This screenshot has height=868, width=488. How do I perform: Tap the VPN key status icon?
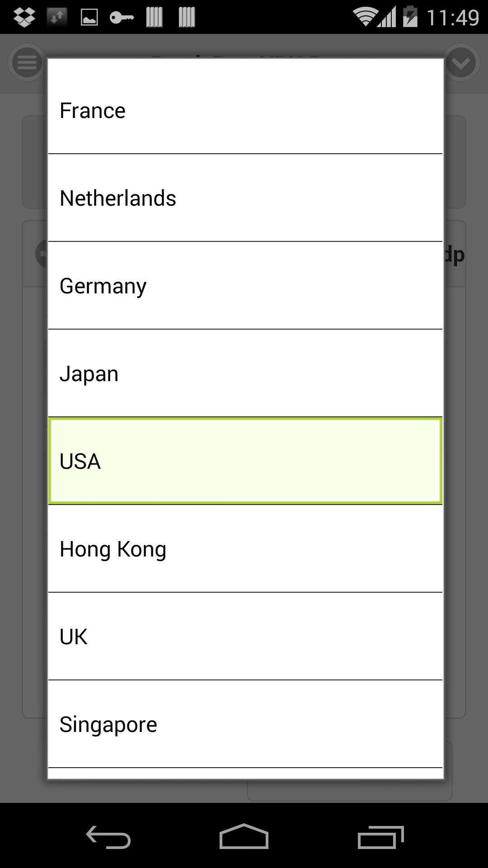click(122, 18)
